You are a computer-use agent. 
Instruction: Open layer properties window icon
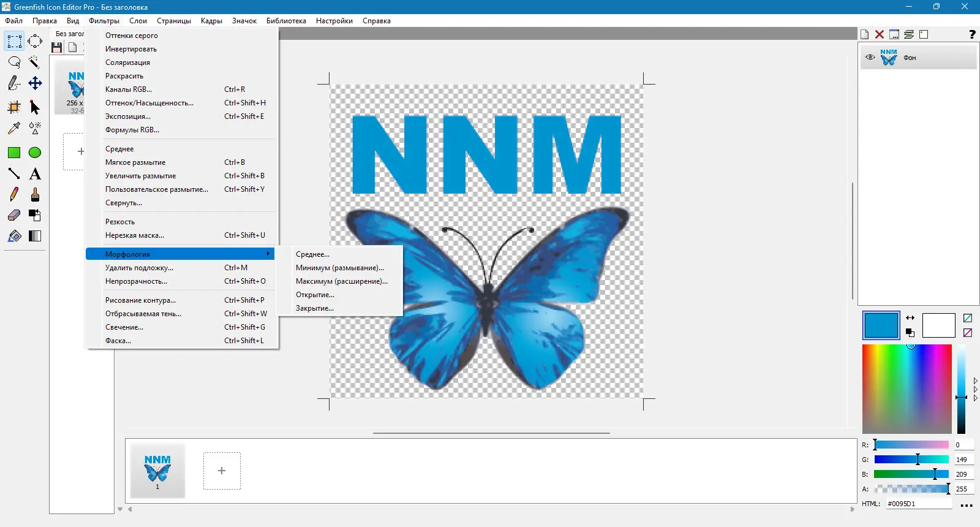[x=894, y=34]
